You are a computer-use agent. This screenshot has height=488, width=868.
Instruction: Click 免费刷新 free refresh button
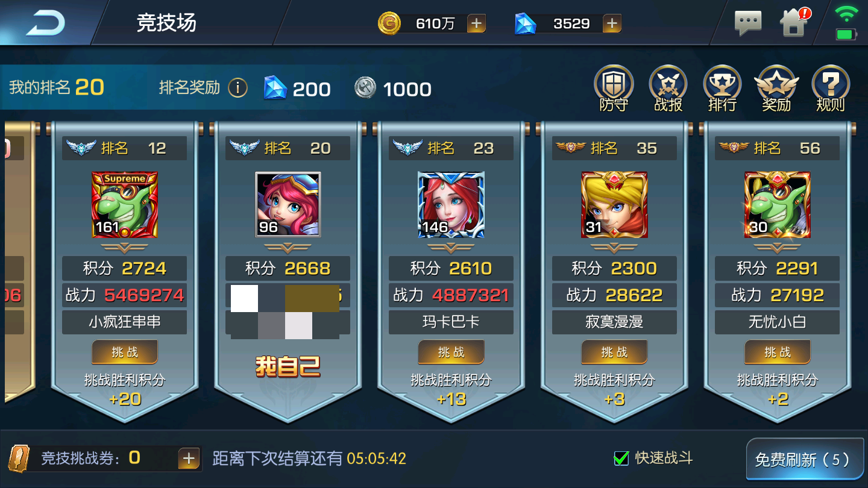pyautogui.click(x=803, y=460)
